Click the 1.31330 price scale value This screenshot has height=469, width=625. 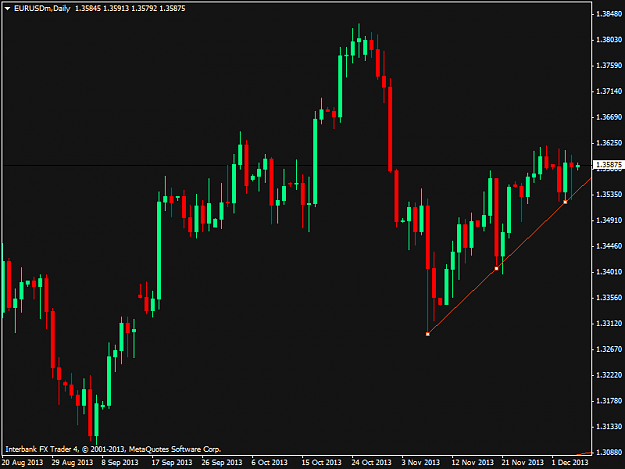(609, 427)
